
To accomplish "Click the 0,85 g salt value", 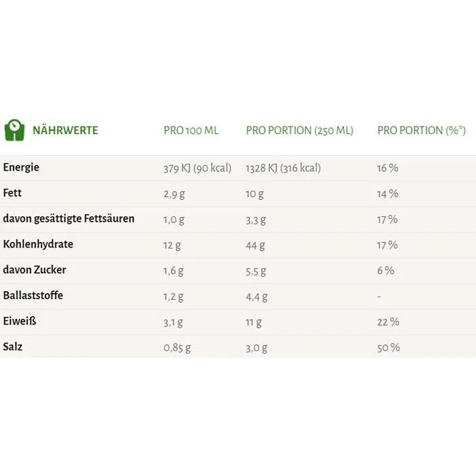I will tap(177, 347).
